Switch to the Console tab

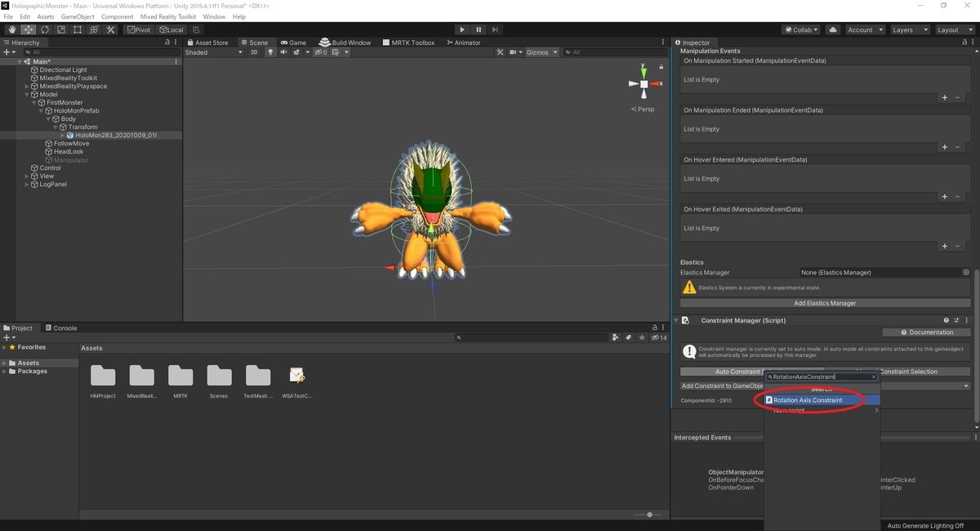pos(60,328)
